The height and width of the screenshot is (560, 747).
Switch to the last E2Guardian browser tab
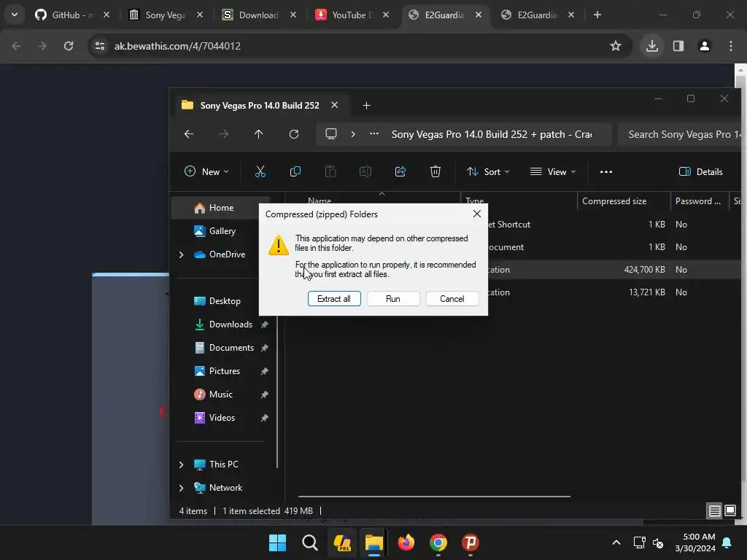[538, 15]
